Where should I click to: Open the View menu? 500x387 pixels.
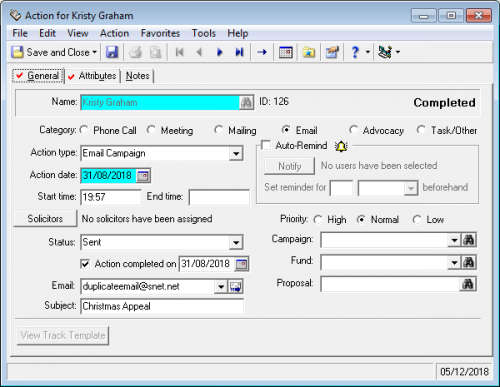(78, 33)
